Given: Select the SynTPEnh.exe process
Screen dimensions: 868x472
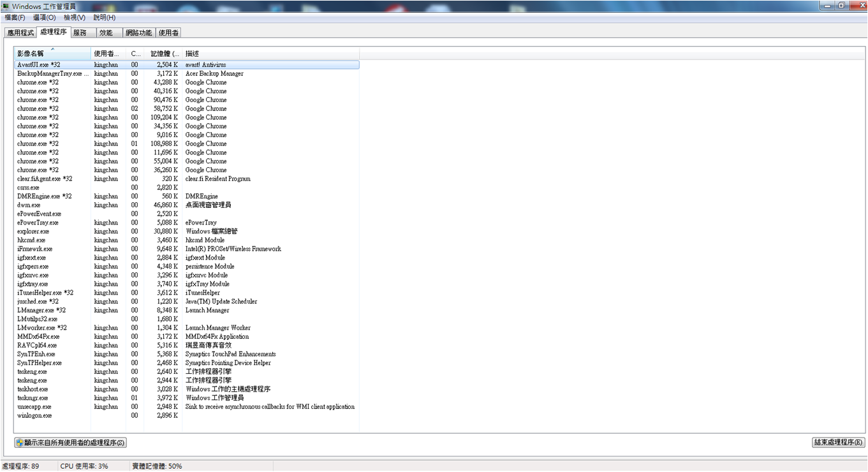Looking at the screenshot, I should (x=187, y=354).
